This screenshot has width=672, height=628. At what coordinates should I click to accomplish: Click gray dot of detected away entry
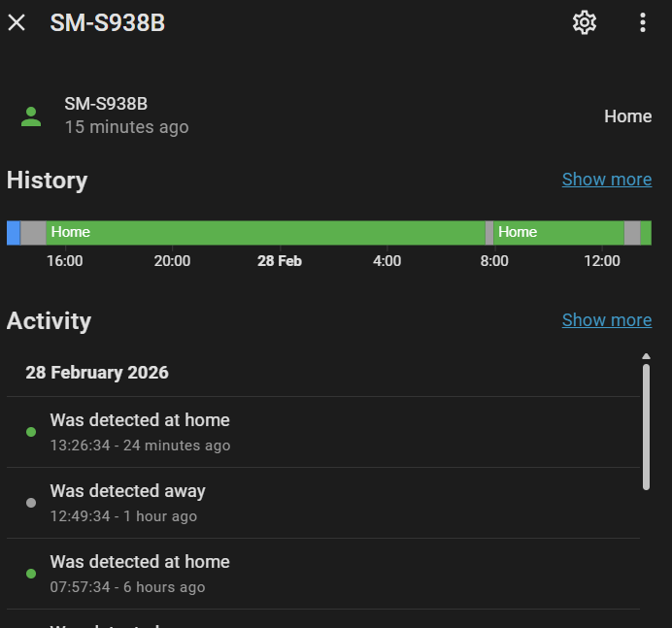pos(31,503)
